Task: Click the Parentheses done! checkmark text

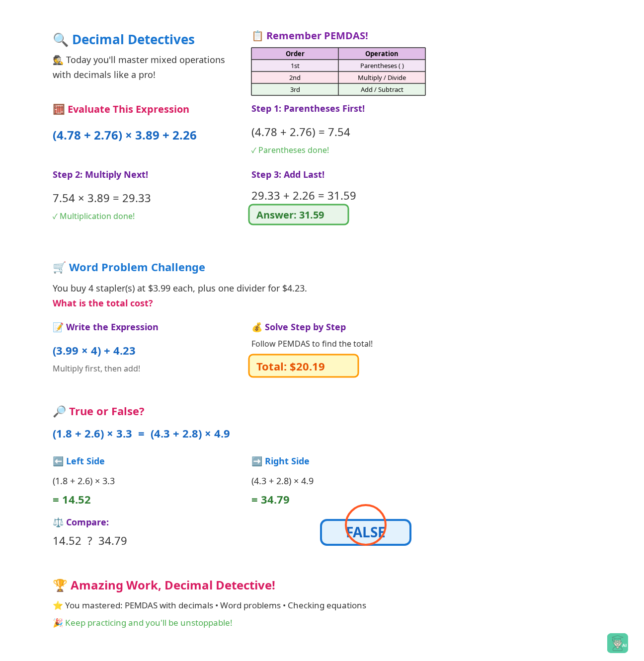Action: pos(290,150)
